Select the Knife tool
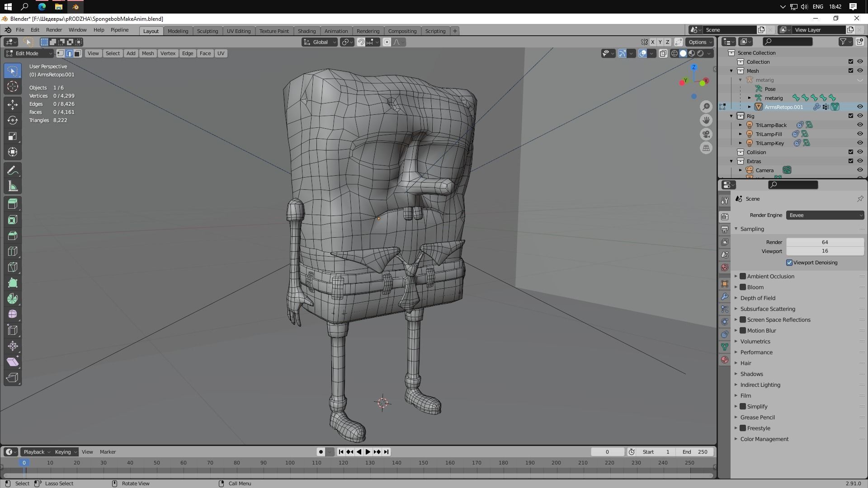The image size is (868, 488). tap(13, 267)
